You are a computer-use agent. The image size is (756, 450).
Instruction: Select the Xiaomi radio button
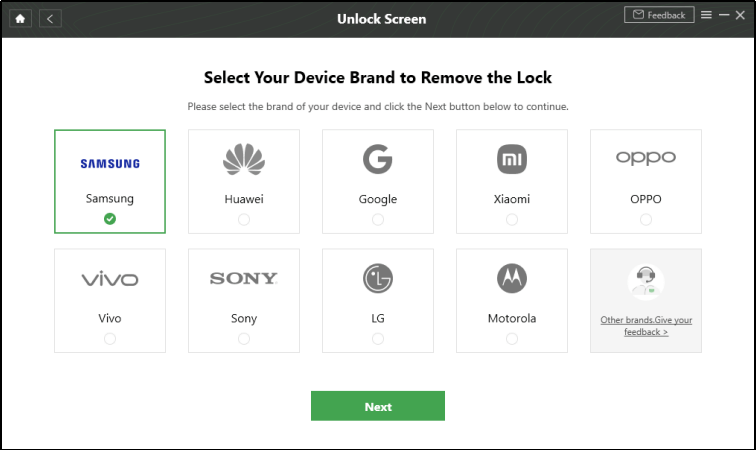(x=512, y=219)
